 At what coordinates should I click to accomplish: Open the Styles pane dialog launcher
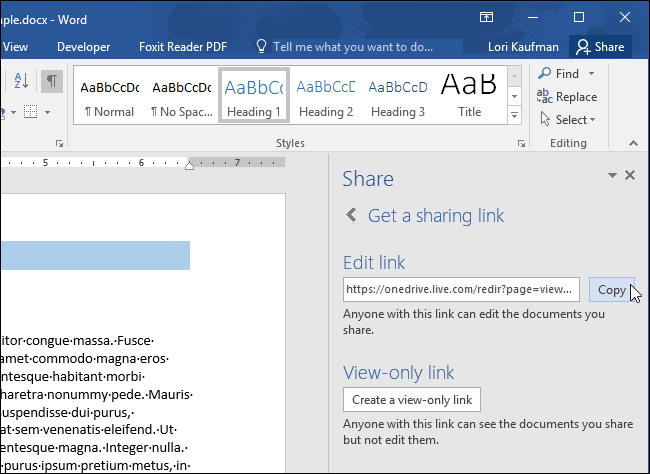click(x=520, y=144)
